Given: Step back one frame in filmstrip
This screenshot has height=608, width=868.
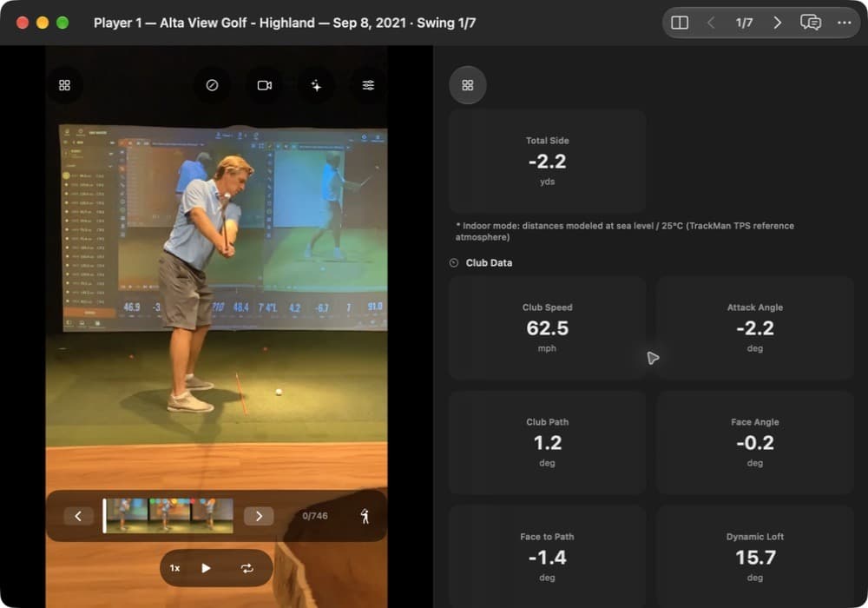Looking at the screenshot, I should click(78, 516).
